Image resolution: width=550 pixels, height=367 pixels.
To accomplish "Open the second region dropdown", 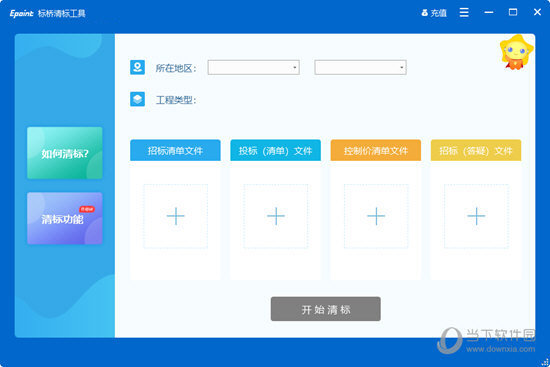I will [361, 67].
